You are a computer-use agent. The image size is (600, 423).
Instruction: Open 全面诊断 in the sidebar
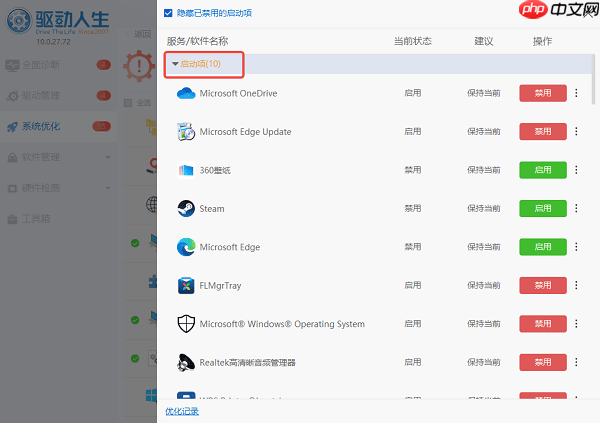click(x=58, y=65)
